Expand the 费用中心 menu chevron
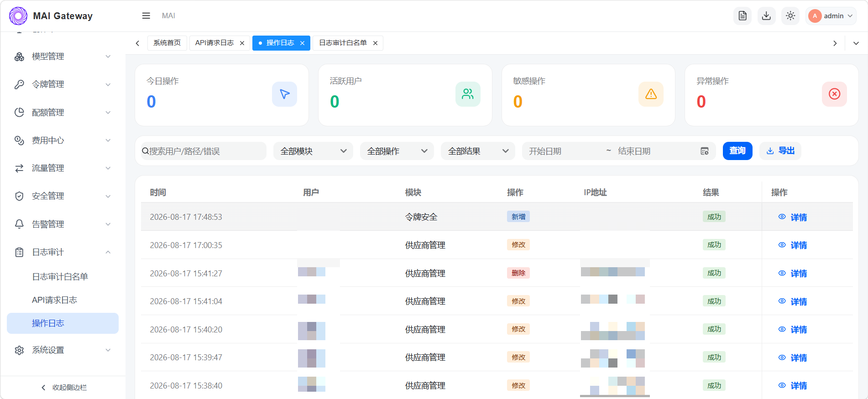The width and height of the screenshot is (868, 399). (108, 140)
